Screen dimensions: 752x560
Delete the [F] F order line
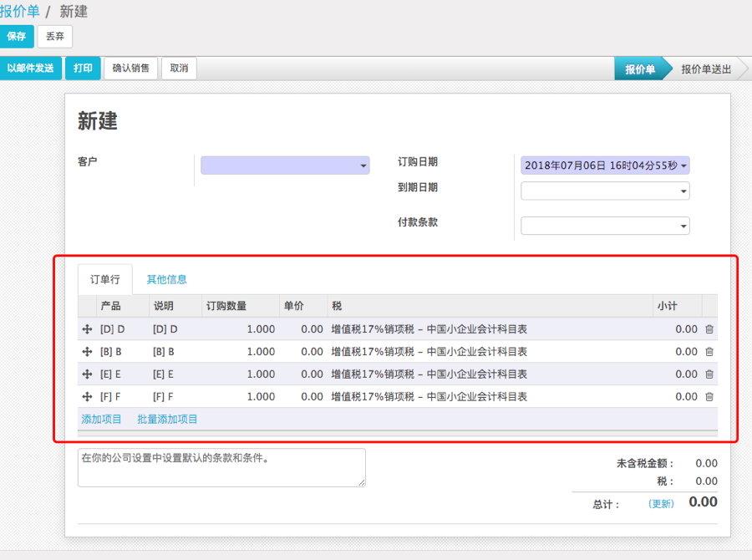(x=709, y=397)
